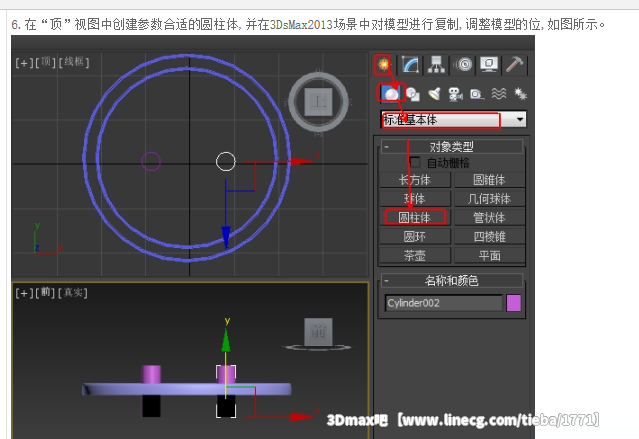
Task: Click the Cylinder002 name field
Action: coord(443,303)
